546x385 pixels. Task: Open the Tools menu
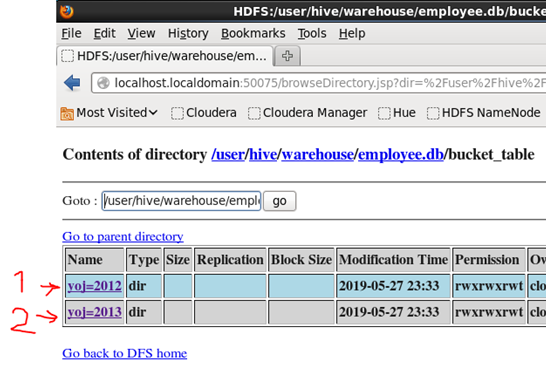click(x=312, y=33)
